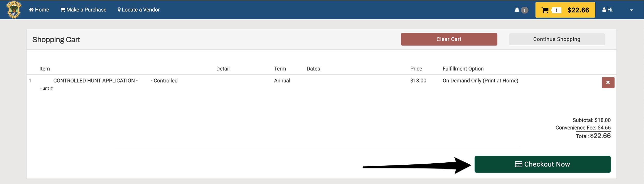Screen dimensions: 644x184
Task: Click the $22.66 cart total in header
Action: click(x=578, y=10)
